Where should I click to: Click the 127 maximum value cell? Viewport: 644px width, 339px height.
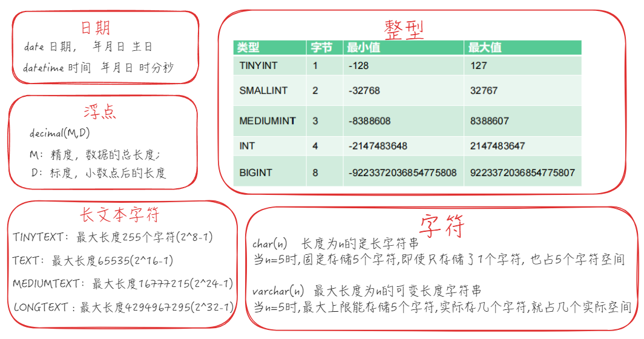[x=523, y=65]
